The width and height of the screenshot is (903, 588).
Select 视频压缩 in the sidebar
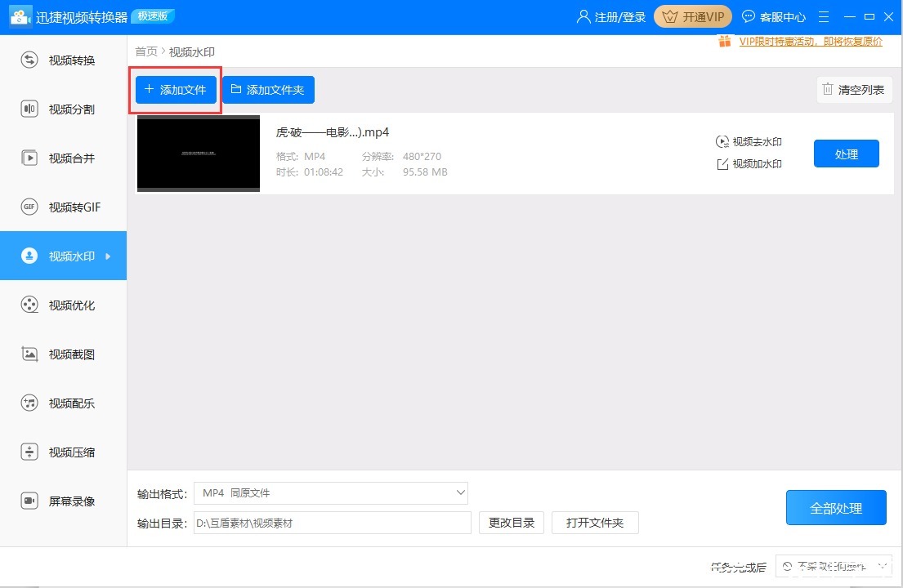pos(64,452)
